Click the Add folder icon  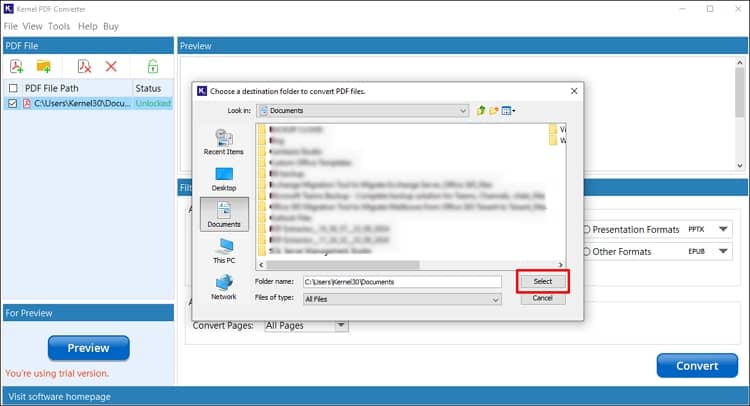click(x=44, y=66)
